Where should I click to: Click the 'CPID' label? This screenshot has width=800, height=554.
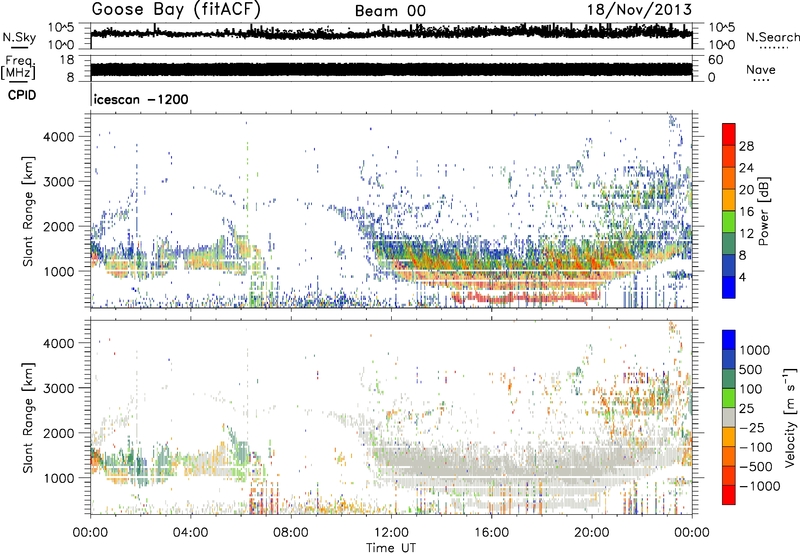tap(22, 95)
